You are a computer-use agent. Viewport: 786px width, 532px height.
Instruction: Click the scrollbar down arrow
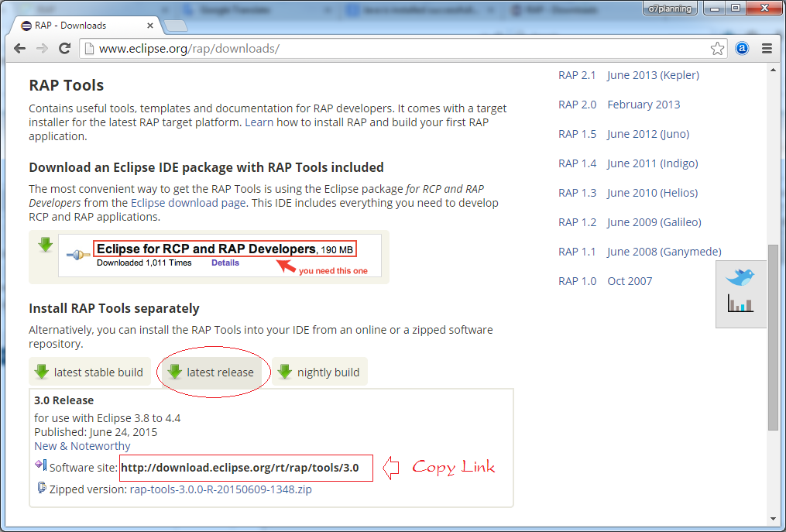[x=773, y=520]
